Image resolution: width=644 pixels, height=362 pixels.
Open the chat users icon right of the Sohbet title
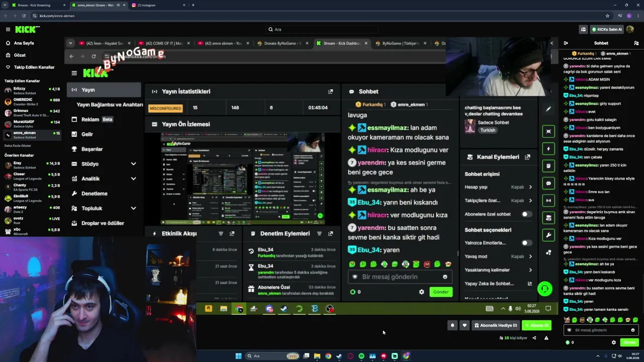click(636, 43)
